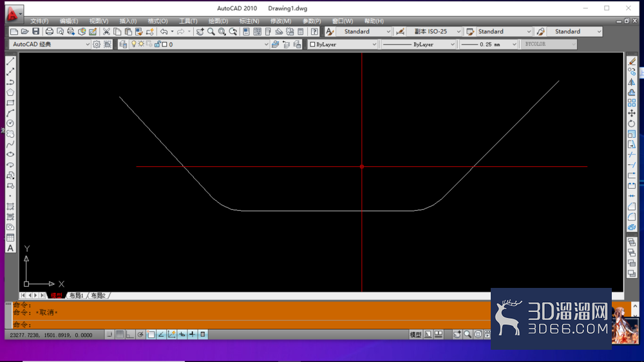Select the Rotate modify tool

coord(632,123)
